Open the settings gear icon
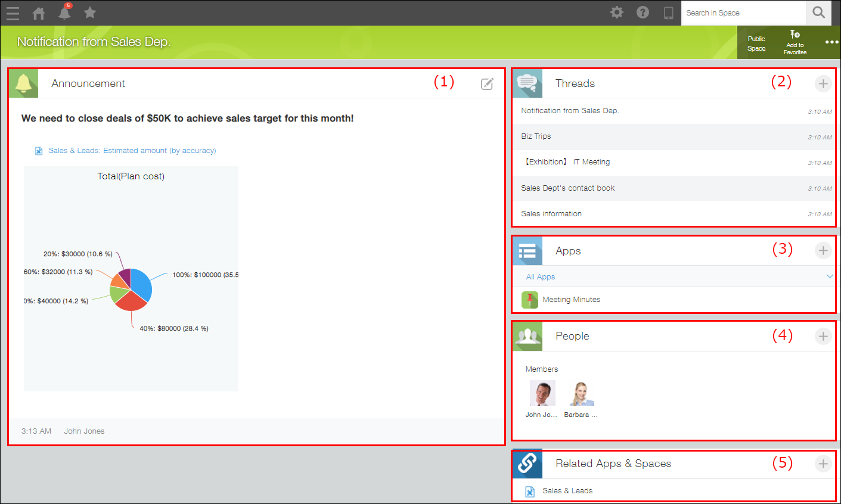This screenshot has height=504, width=841. pos(617,13)
